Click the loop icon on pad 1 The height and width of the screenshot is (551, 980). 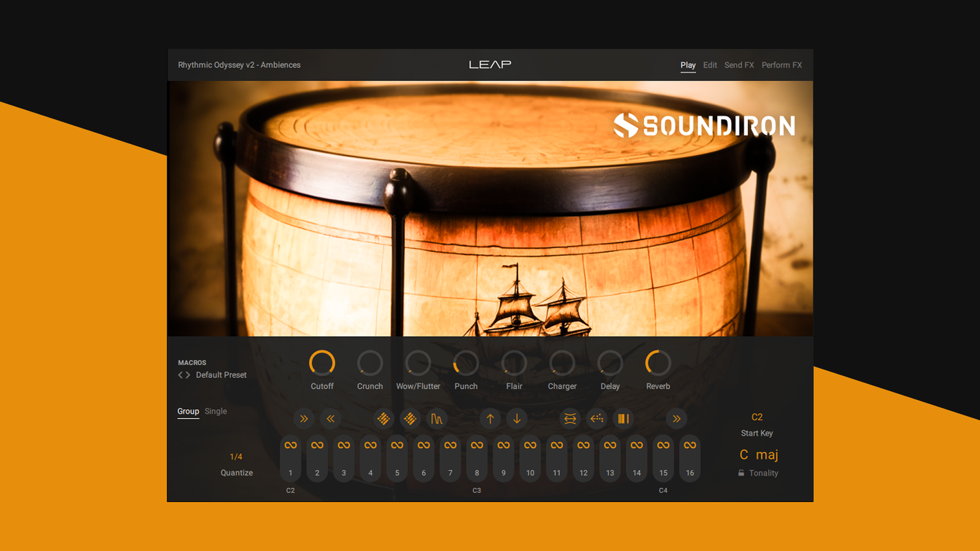point(290,445)
